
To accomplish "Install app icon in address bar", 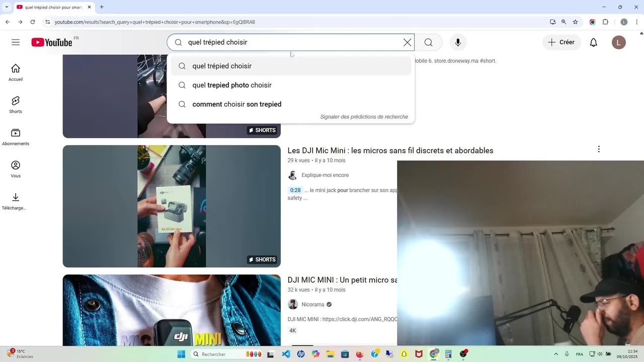I will coord(552,22).
